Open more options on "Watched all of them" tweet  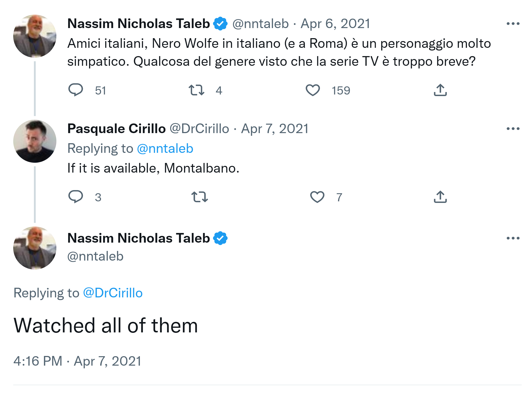click(513, 238)
